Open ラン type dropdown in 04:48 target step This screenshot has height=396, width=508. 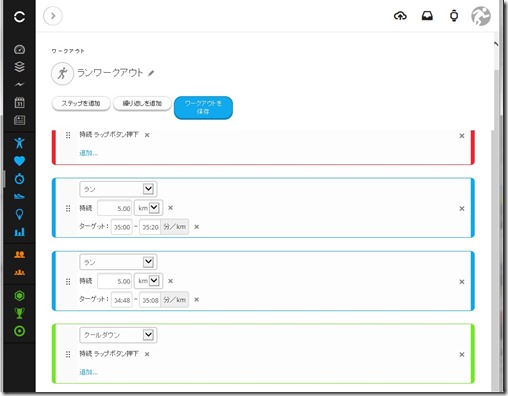coord(118,262)
